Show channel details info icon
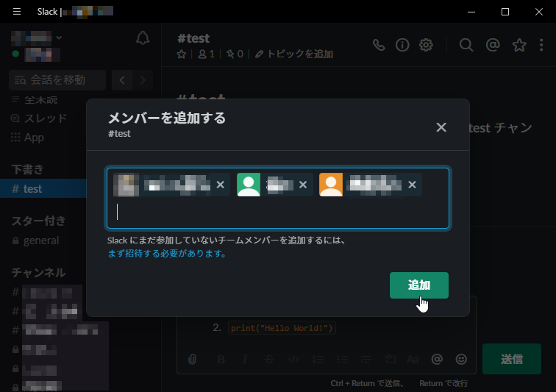Screen dimensions: 556x392 [402, 45]
